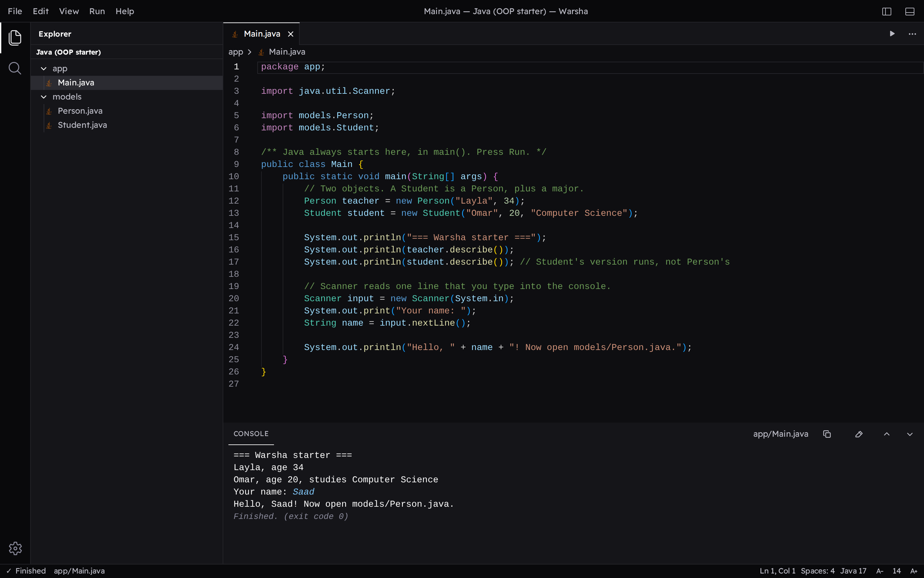924x578 pixels.
Task: Decrease font size with A- button
Action: (880, 571)
